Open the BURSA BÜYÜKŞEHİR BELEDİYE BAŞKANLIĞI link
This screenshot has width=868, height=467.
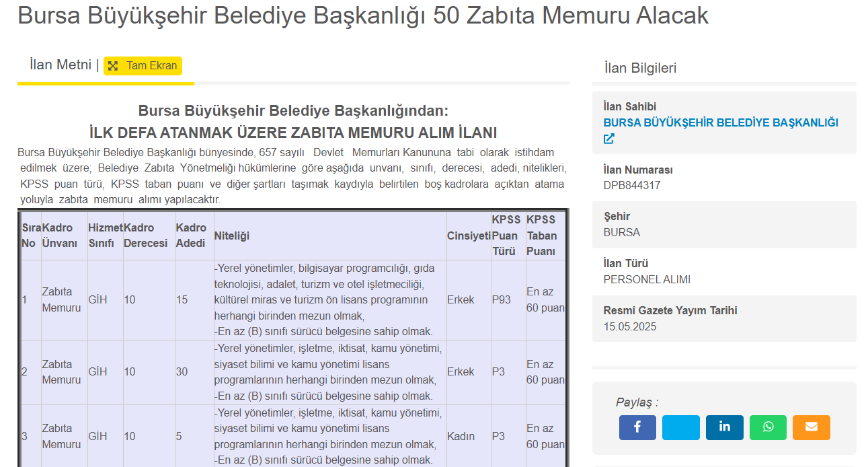[x=721, y=123]
